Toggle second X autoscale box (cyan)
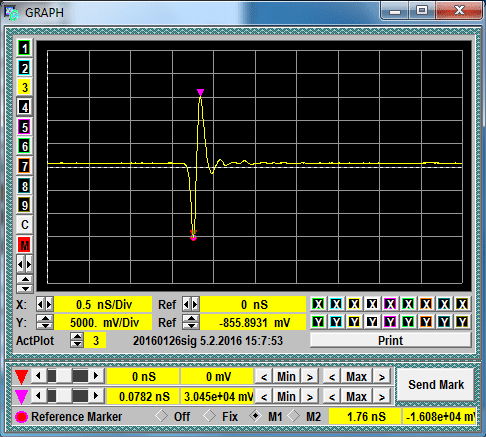 click(336, 304)
